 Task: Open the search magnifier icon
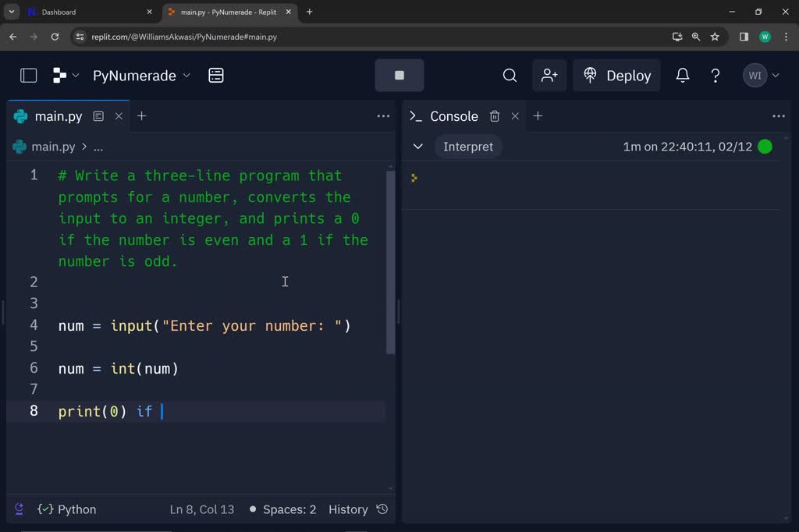pyautogui.click(x=510, y=76)
